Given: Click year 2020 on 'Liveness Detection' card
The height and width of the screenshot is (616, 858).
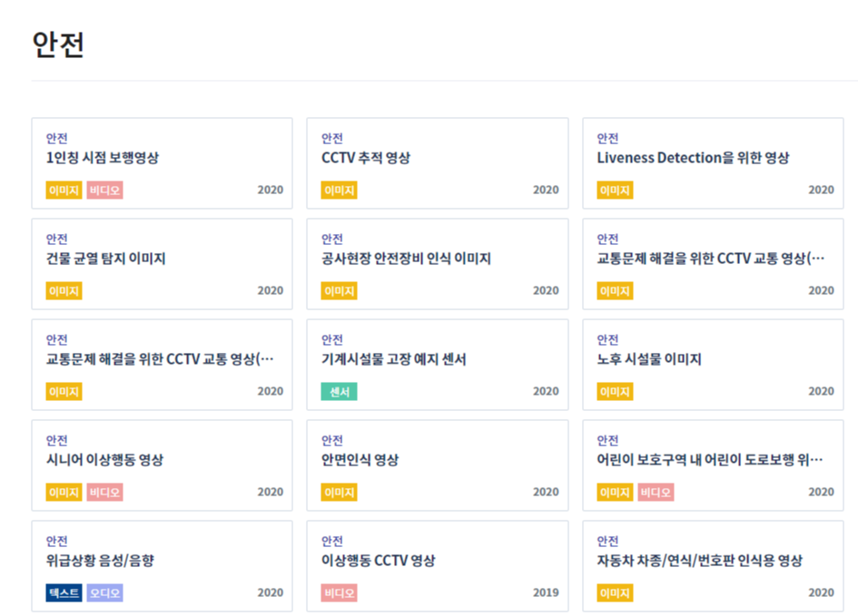Looking at the screenshot, I should tap(822, 190).
